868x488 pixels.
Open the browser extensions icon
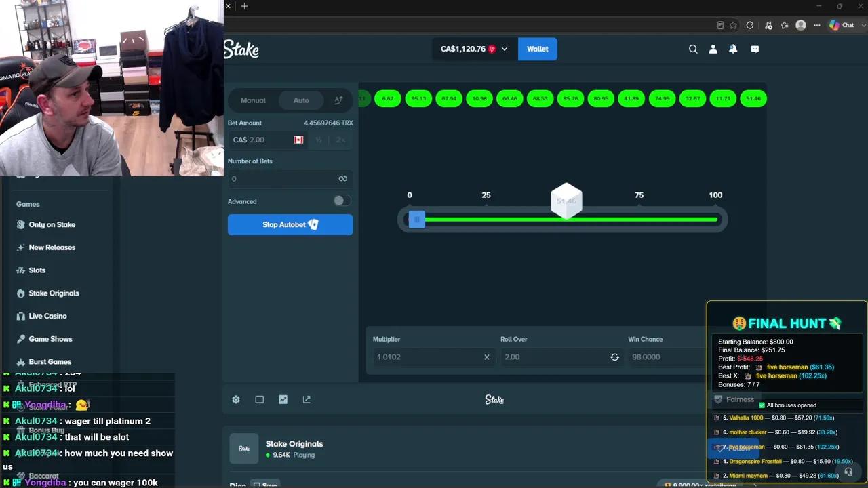coord(750,25)
